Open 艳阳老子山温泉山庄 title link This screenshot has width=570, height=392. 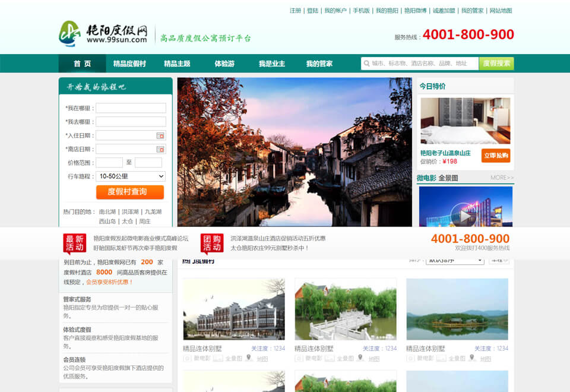445,153
